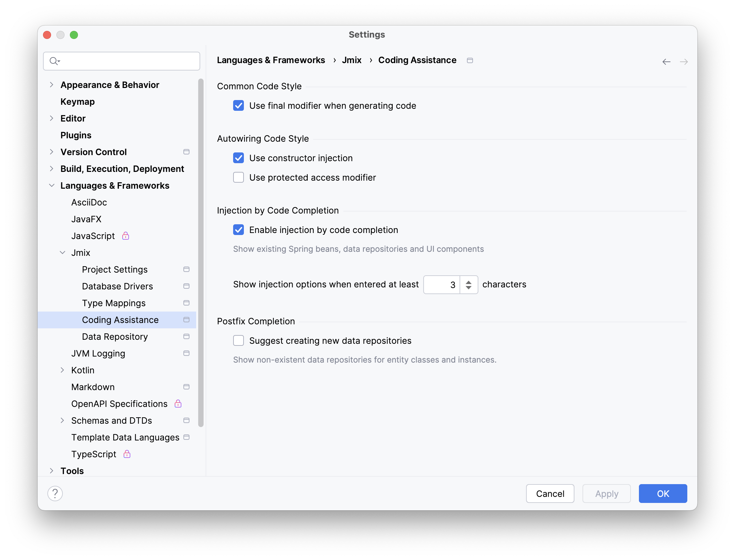This screenshot has width=735, height=560.
Task: Expand the Appearance & Behavior section
Action: (52, 85)
